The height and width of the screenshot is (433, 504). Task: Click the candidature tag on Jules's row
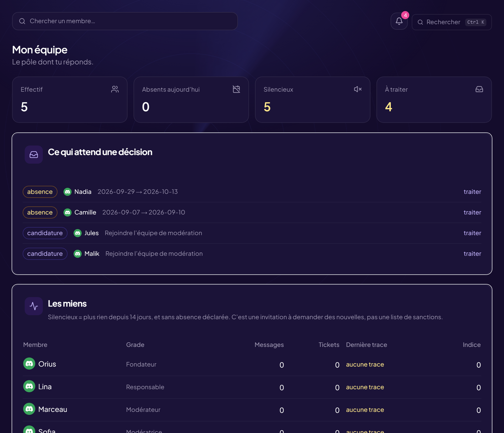[x=45, y=233]
